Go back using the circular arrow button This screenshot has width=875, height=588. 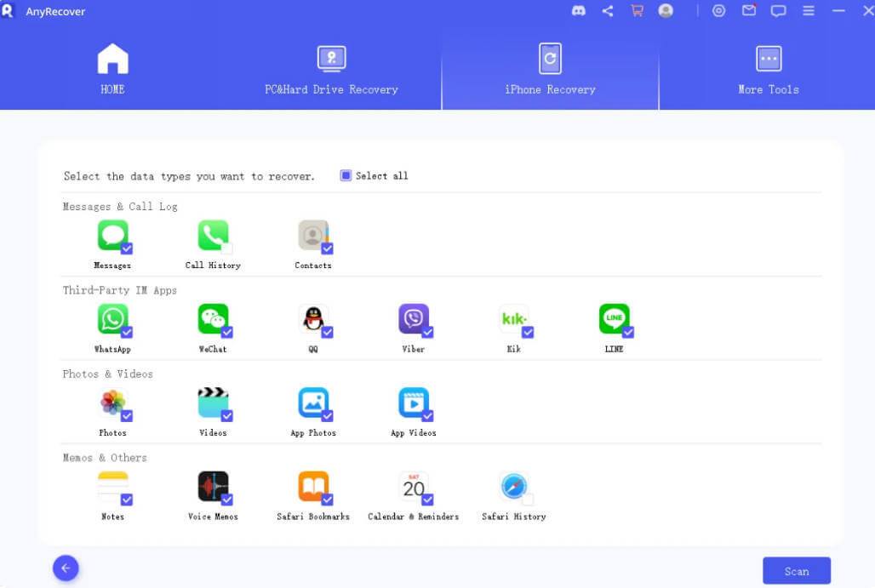coord(66,568)
